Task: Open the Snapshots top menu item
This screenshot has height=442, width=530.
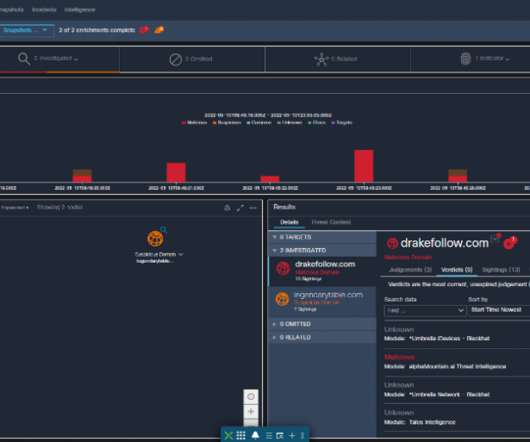Action: coord(12,10)
